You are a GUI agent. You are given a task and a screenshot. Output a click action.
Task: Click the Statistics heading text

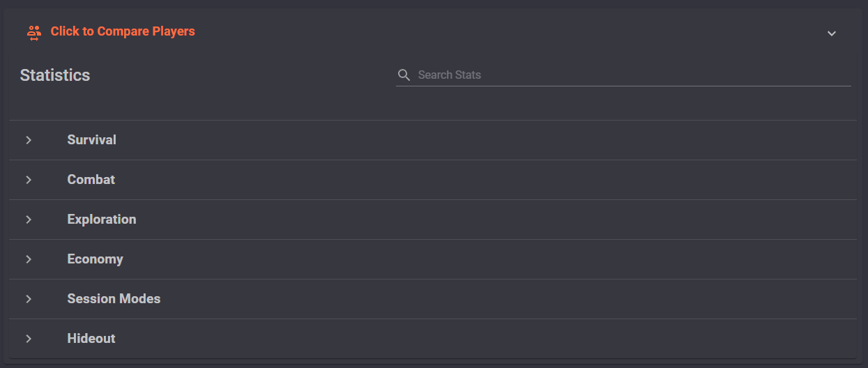coord(55,75)
